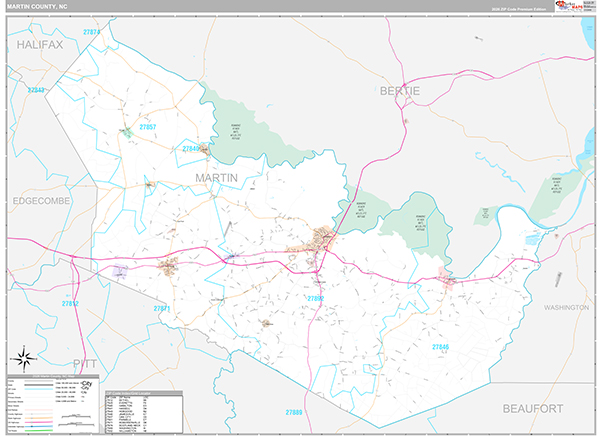Click the town marker near ZIP 27857
The height and width of the screenshot is (436, 600).
pos(127,131)
